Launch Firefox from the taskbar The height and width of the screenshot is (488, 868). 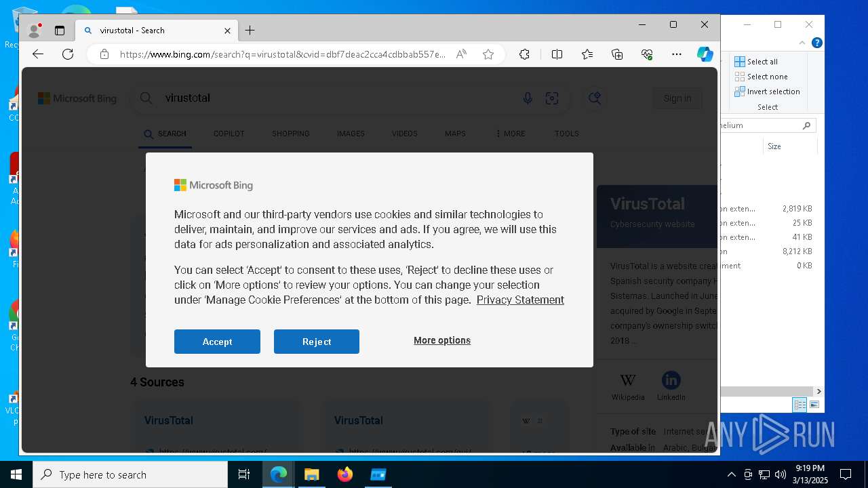click(344, 474)
